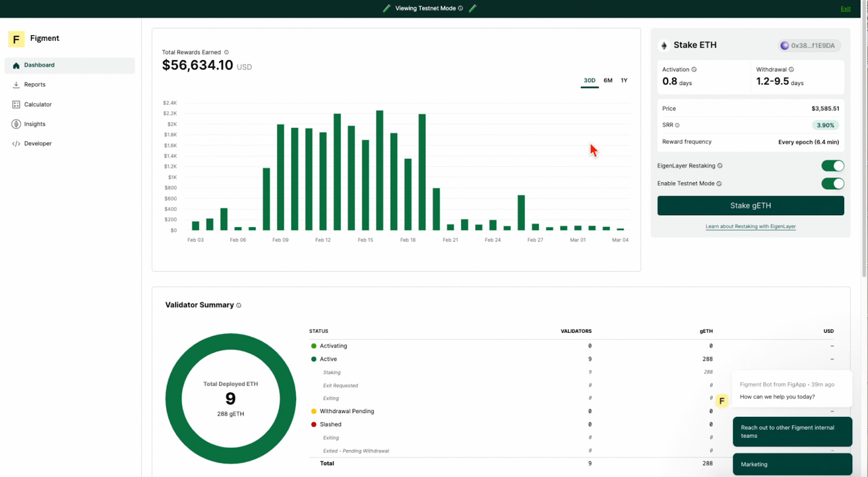Select the 1Y chart range tab

[x=624, y=80]
